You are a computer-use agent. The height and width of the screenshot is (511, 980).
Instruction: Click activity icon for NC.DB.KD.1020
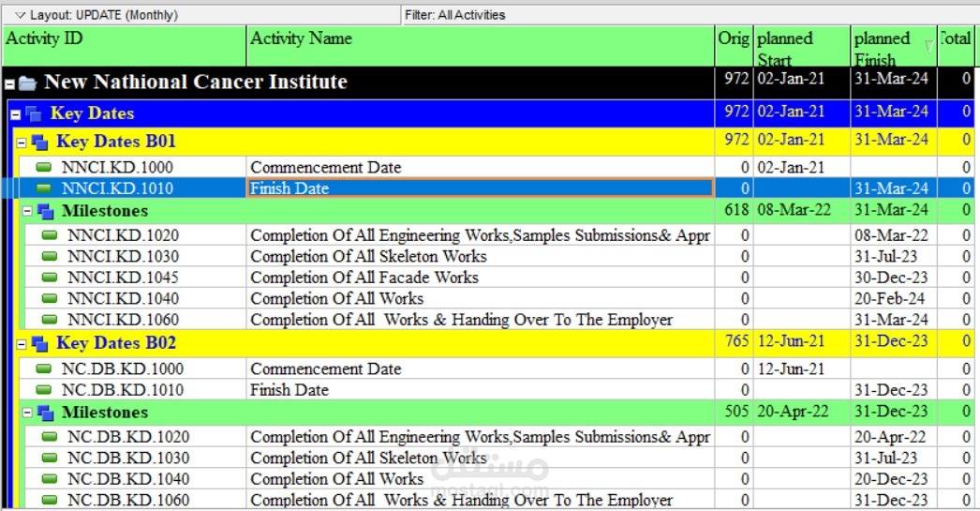pos(50,437)
